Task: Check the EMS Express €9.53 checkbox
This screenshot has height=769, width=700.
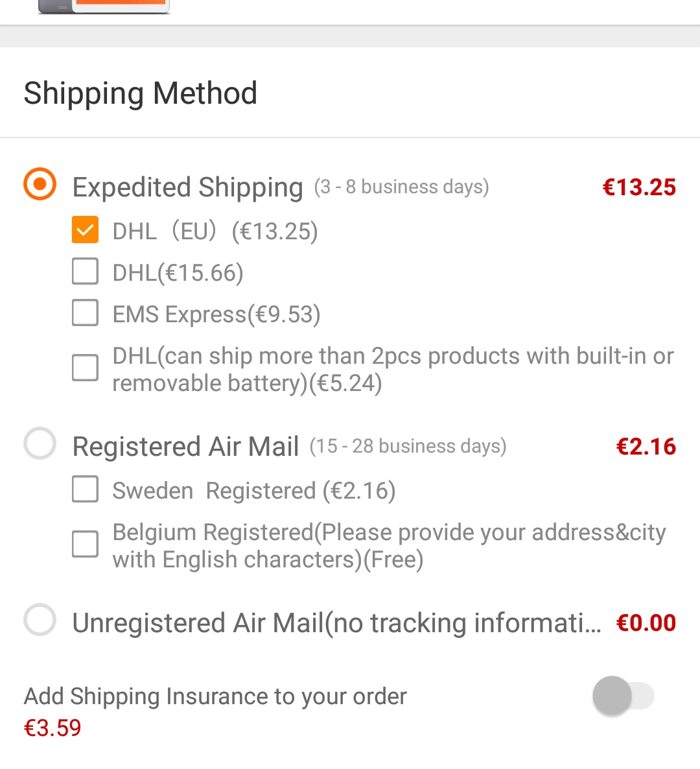Action: click(x=85, y=313)
